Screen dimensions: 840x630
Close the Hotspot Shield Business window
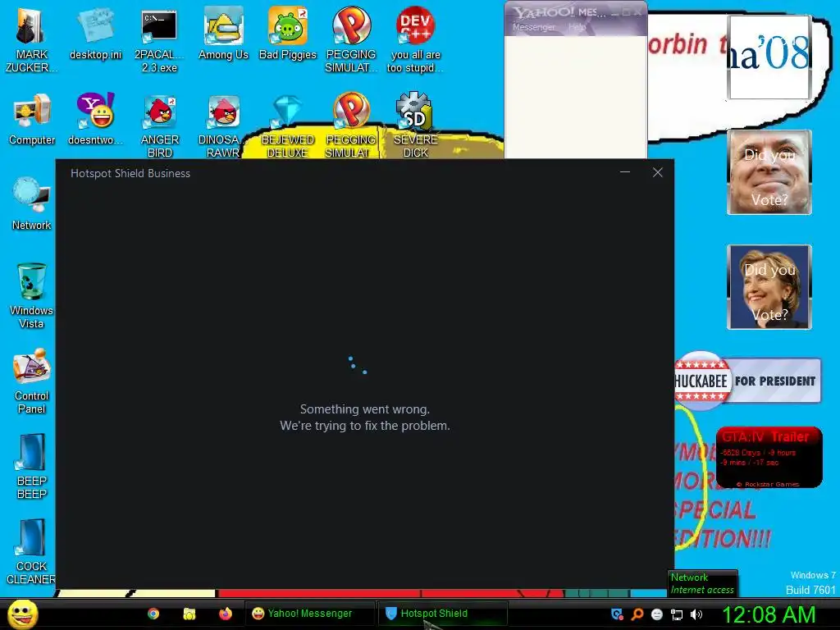coord(658,172)
